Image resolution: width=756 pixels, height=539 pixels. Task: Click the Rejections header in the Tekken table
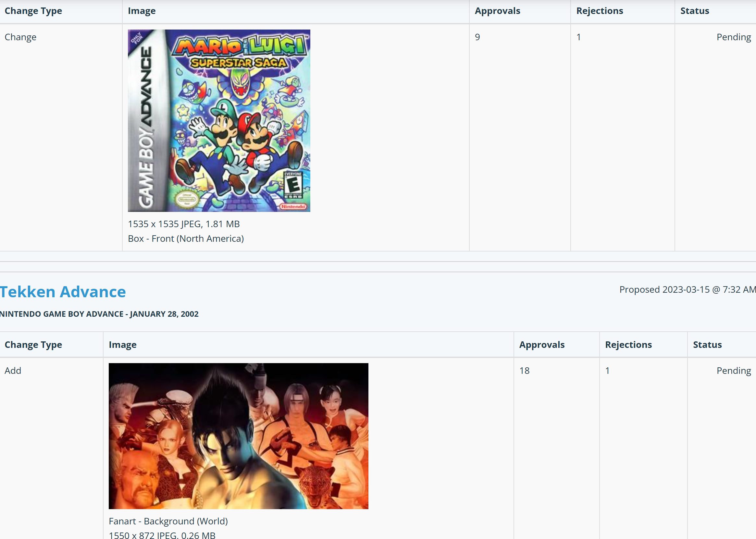628,345
